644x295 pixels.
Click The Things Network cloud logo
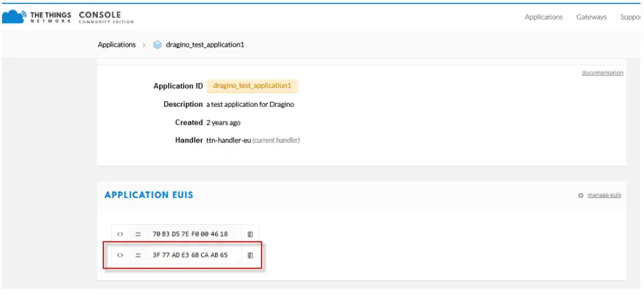(15, 17)
